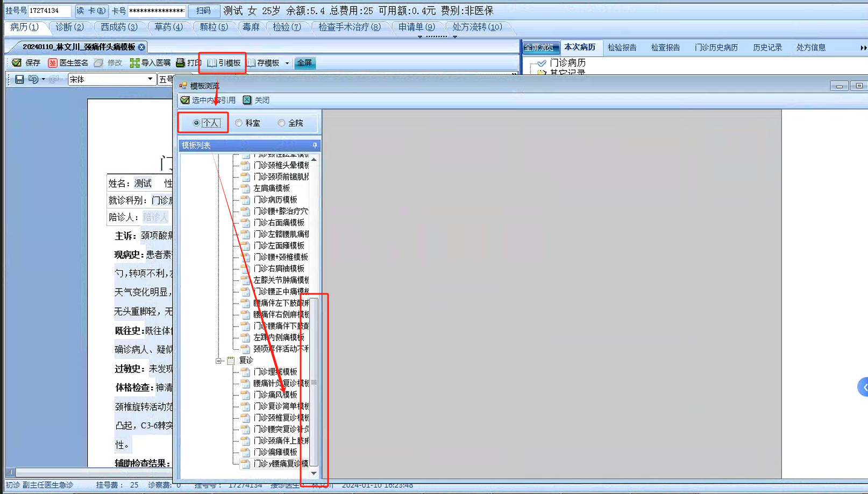
Task: Open the 五号 font size box
Action: [165, 79]
